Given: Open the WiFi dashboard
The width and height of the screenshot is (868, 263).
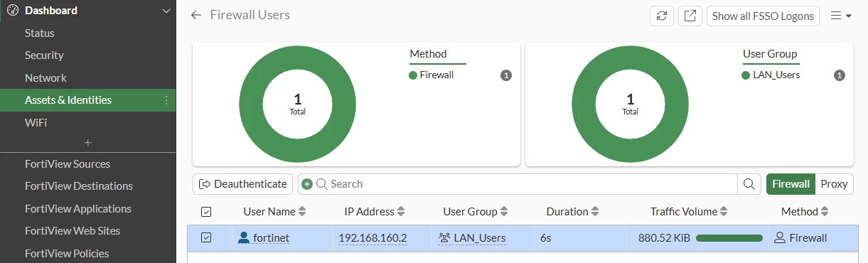Looking at the screenshot, I should [36, 122].
